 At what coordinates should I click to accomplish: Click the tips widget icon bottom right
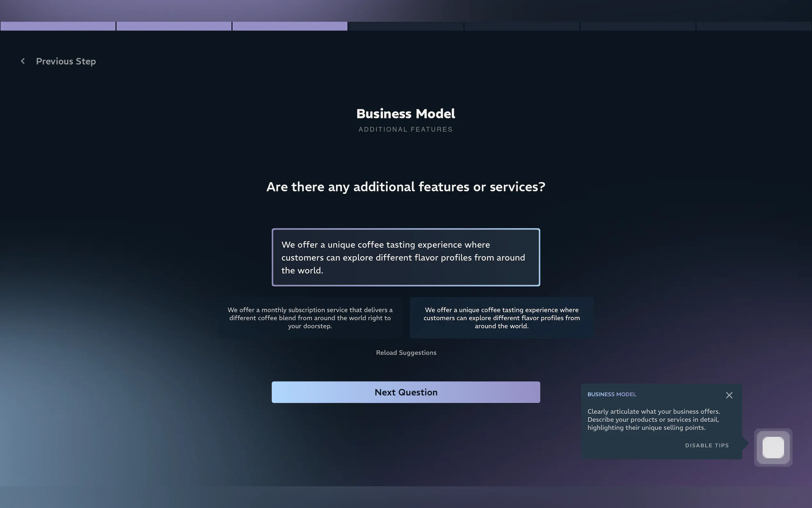tap(772, 447)
